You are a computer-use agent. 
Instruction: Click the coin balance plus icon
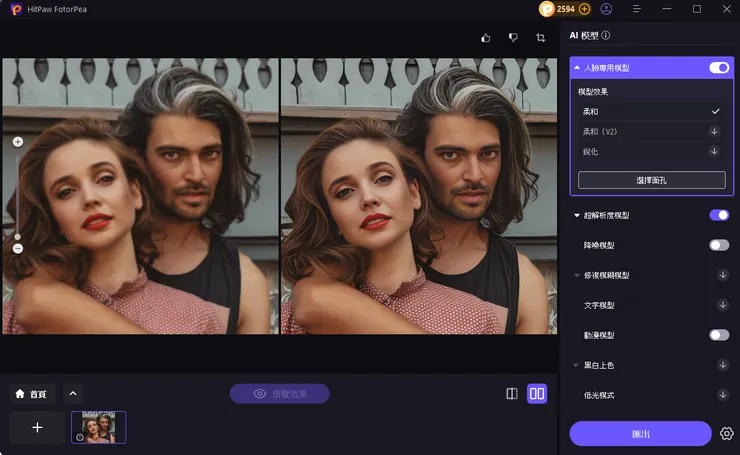point(584,9)
